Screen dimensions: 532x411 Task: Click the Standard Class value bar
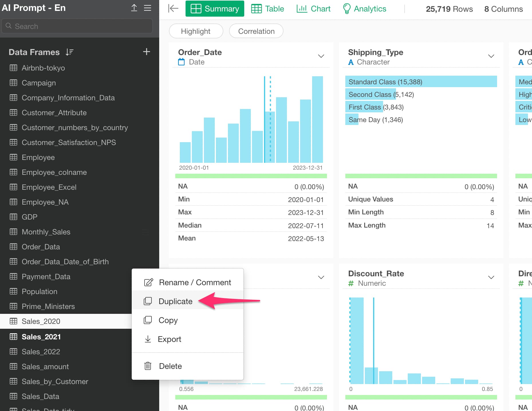point(421,82)
